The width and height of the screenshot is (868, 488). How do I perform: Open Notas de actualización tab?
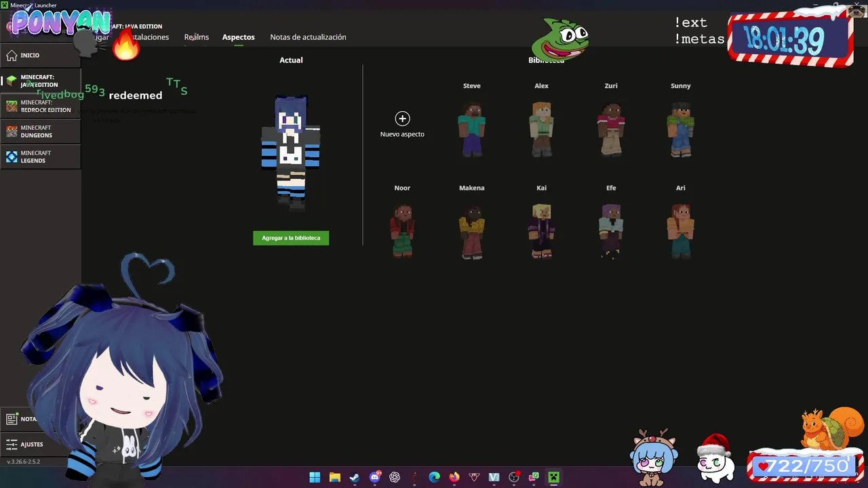(x=308, y=37)
